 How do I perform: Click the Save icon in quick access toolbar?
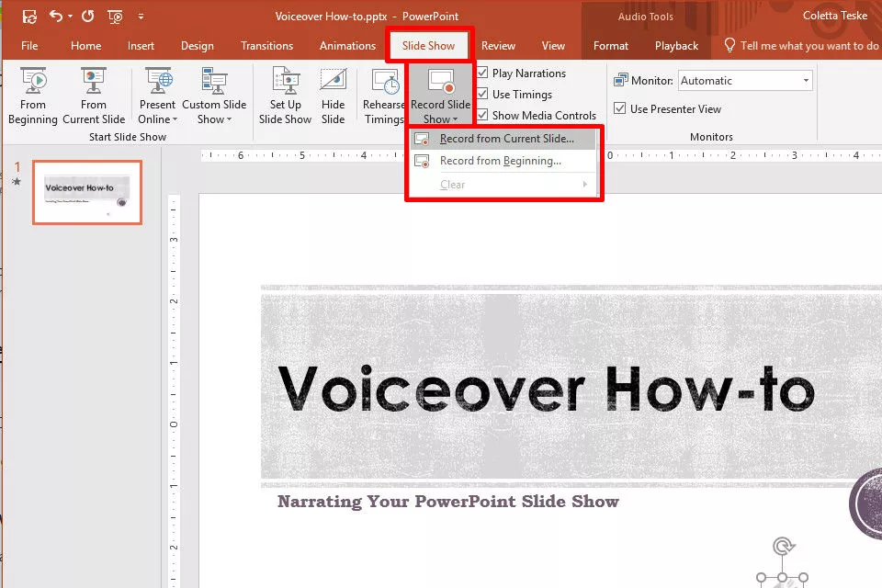[x=29, y=17]
